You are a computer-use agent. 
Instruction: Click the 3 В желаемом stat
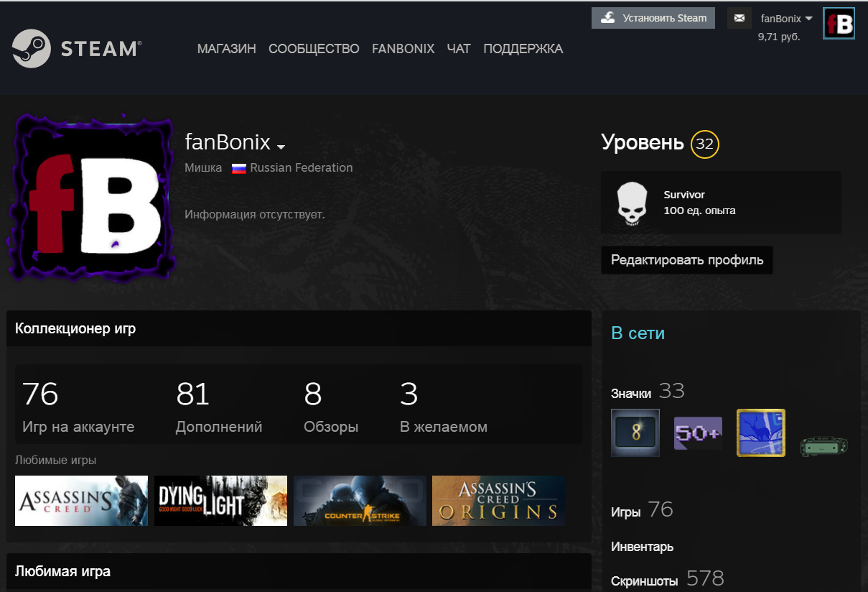pos(444,407)
